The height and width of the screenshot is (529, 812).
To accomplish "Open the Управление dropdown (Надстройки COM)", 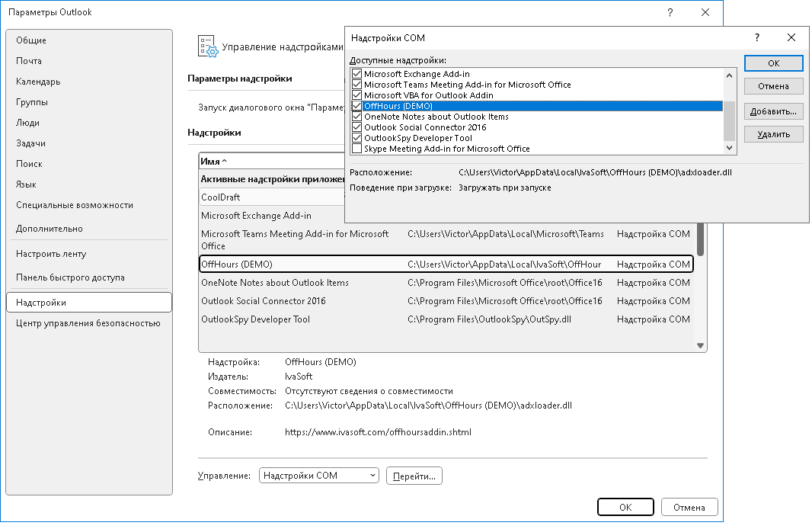I will point(319,476).
